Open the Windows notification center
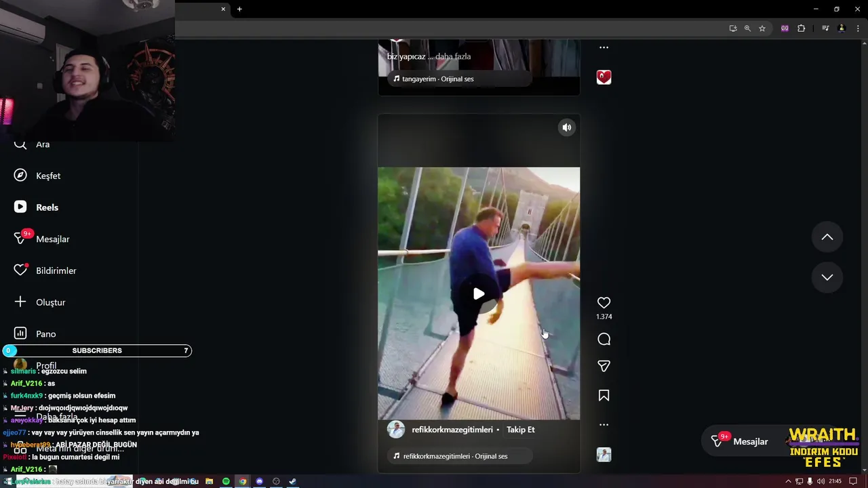Screen dimensions: 868x488 click(x=853, y=481)
